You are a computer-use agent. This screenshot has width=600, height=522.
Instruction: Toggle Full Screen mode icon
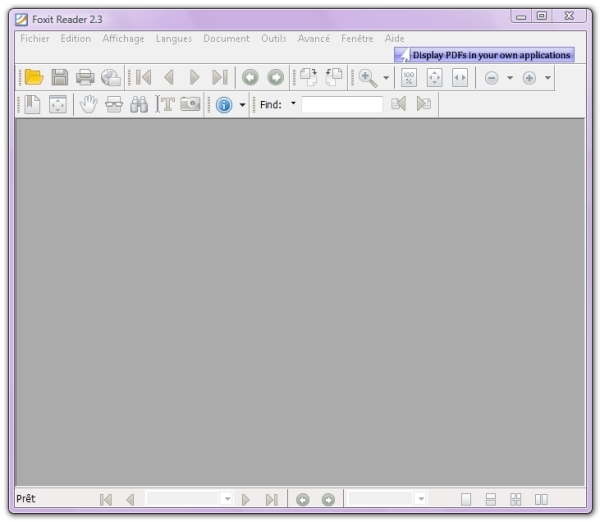[58, 104]
